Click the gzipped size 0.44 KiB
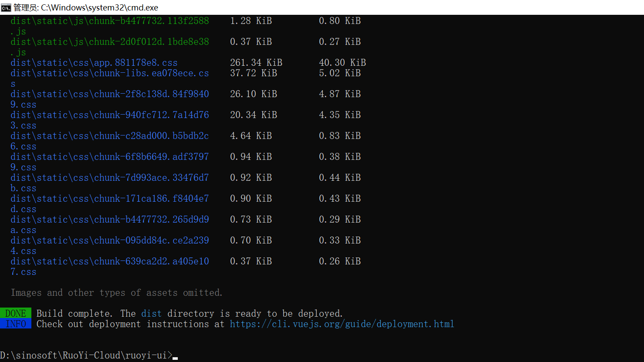The width and height of the screenshot is (644, 362). pyautogui.click(x=340, y=178)
